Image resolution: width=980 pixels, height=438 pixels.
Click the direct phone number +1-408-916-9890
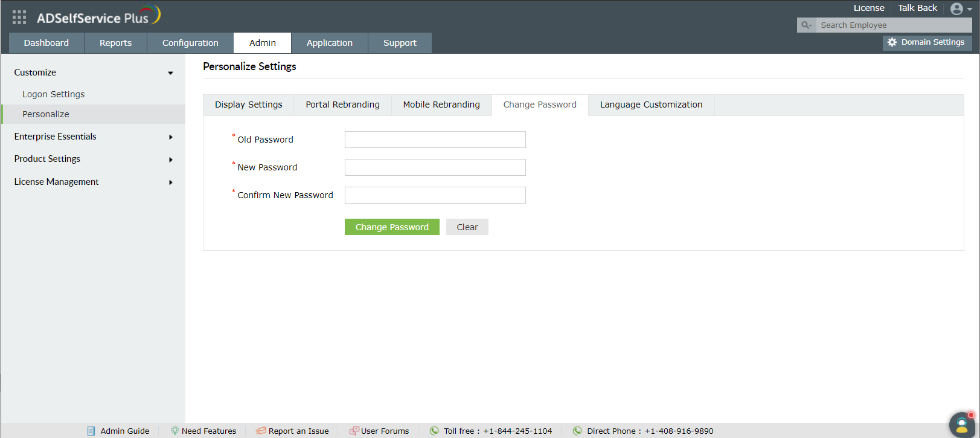point(679,431)
